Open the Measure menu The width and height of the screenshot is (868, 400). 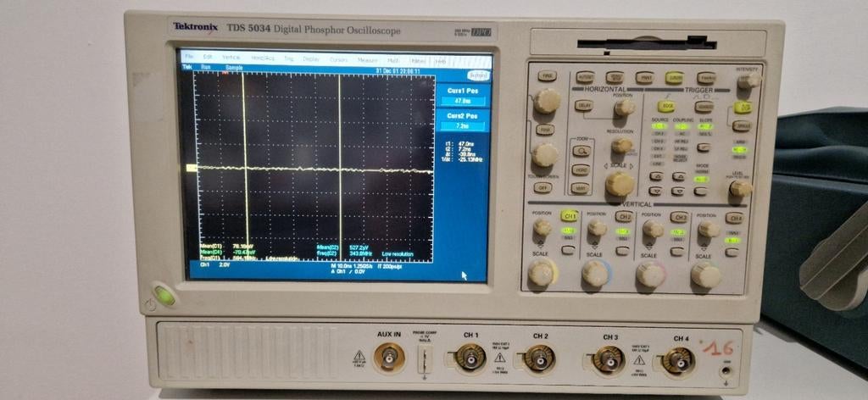point(368,60)
